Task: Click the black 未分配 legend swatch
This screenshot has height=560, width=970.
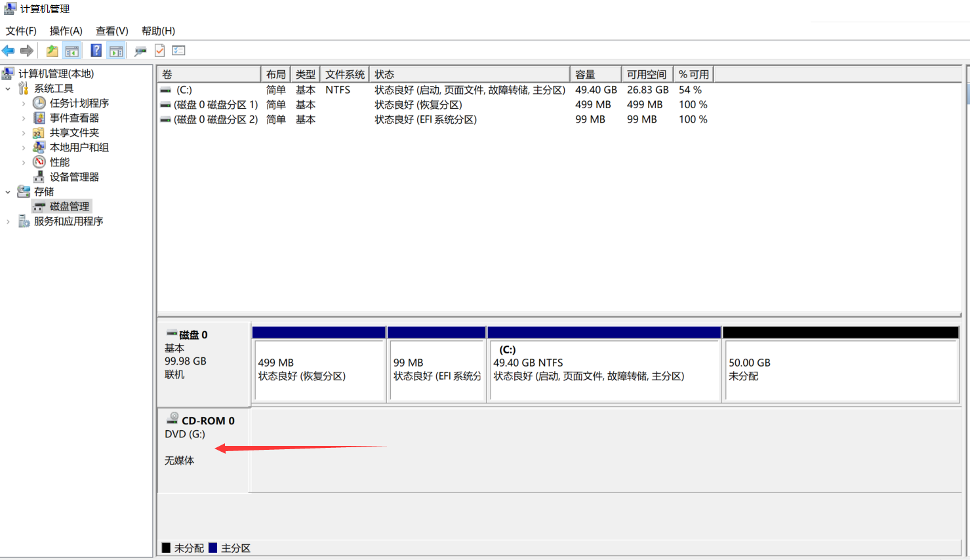Action: 166,548
